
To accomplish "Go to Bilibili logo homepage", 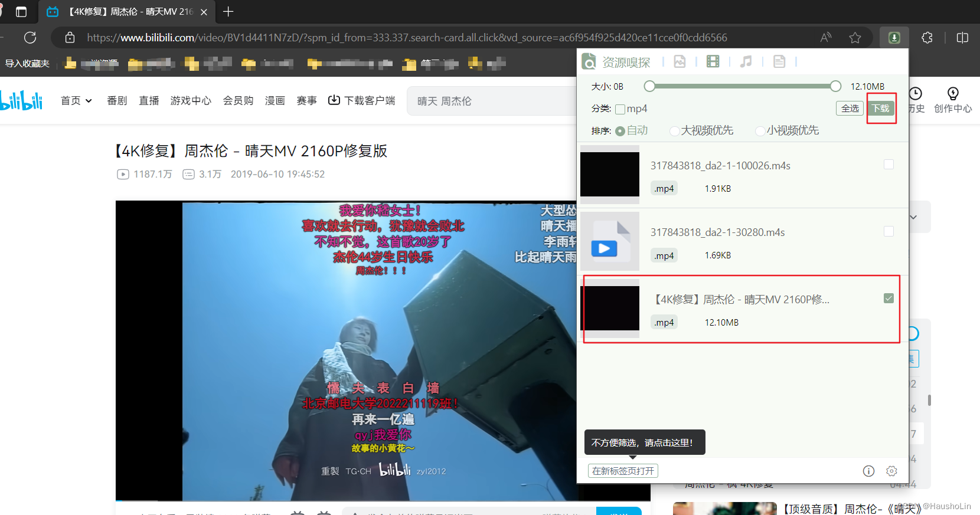I will click(x=21, y=101).
